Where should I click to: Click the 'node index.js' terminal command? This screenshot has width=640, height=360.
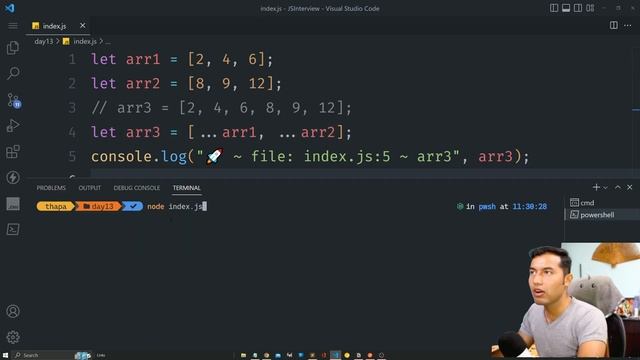click(175, 207)
